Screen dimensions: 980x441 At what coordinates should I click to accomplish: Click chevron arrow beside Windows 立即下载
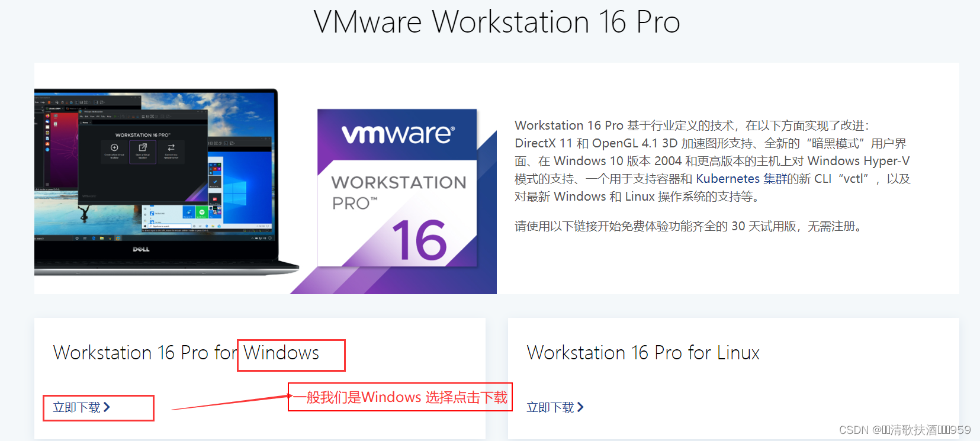107,407
